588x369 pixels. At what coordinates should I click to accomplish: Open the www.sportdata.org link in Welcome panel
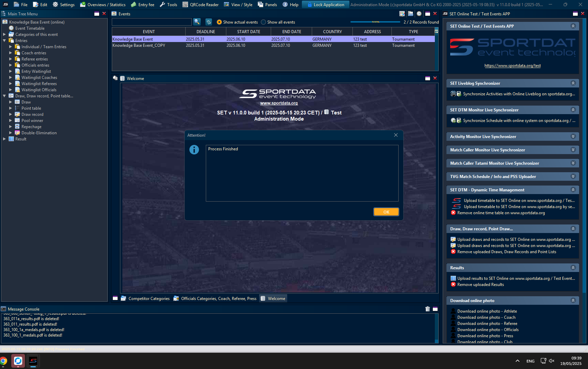(x=279, y=103)
